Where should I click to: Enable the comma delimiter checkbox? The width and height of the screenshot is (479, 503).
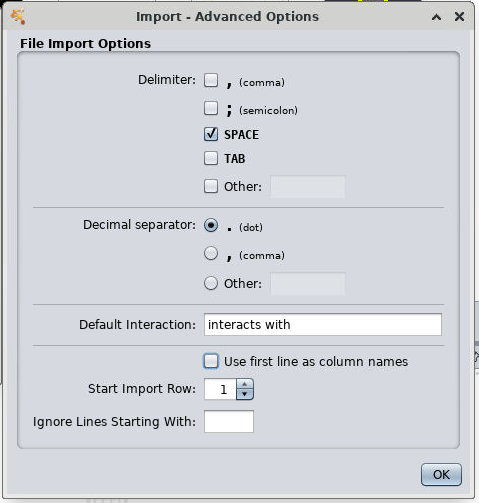pyautogui.click(x=211, y=80)
